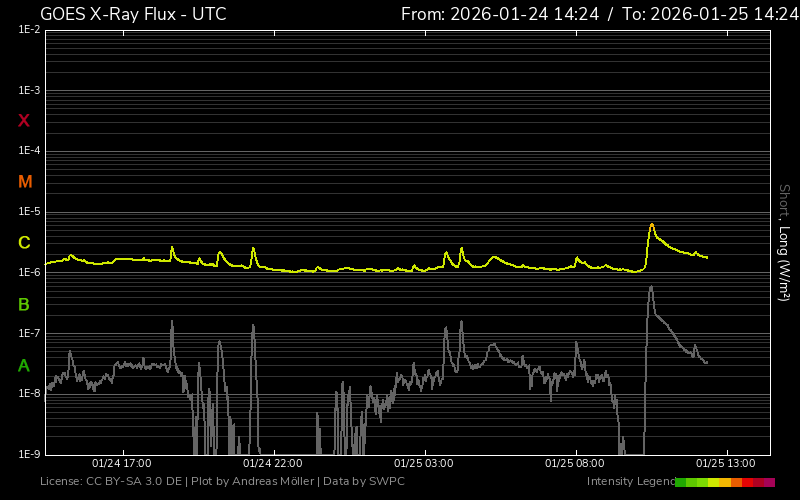This screenshot has width=800, height=500.
Task: Click the 'Plot by Andreas Möller' credit
Action: [253, 481]
